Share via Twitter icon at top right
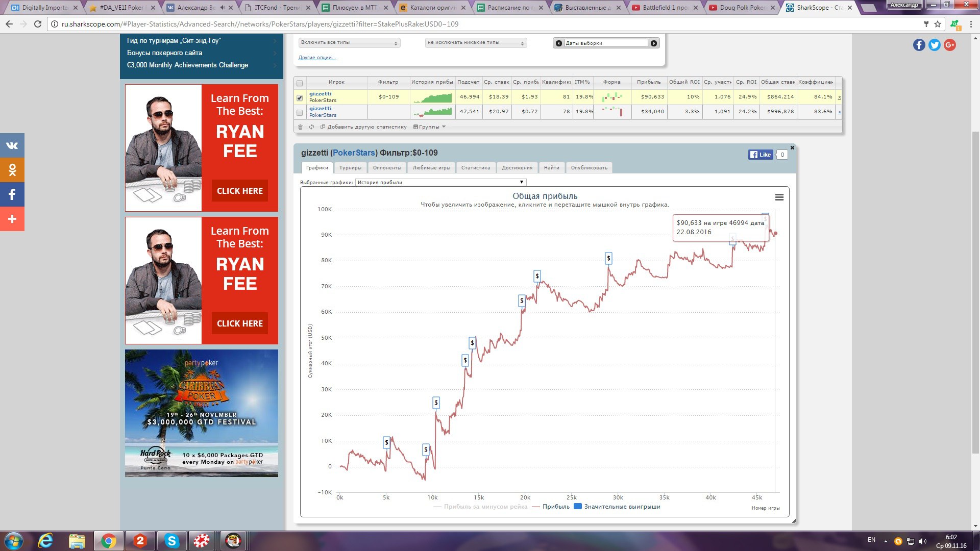The width and height of the screenshot is (980, 551). pyautogui.click(x=934, y=45)
